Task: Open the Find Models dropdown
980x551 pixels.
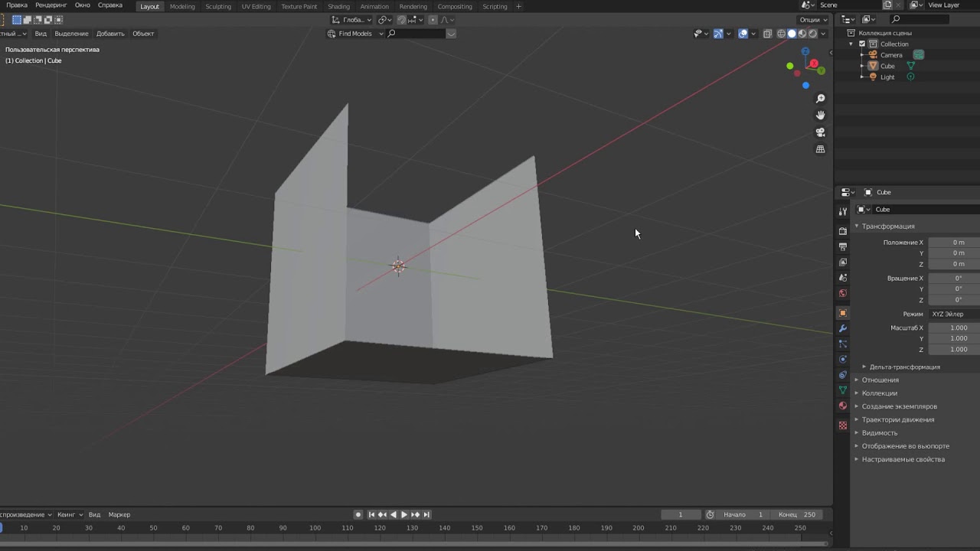Action: pos(355,34)
